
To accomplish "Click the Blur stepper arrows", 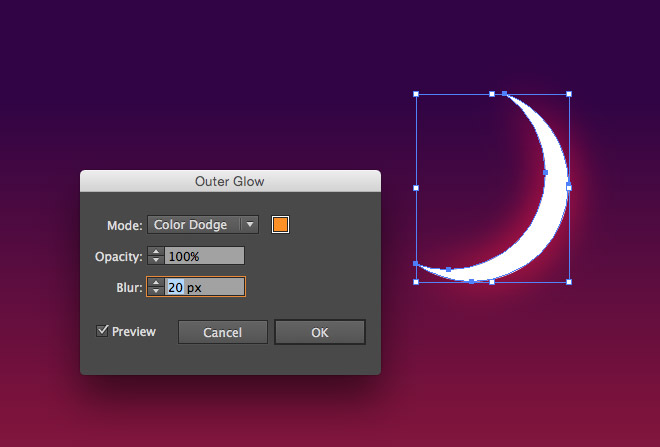I will coord(156,287).
